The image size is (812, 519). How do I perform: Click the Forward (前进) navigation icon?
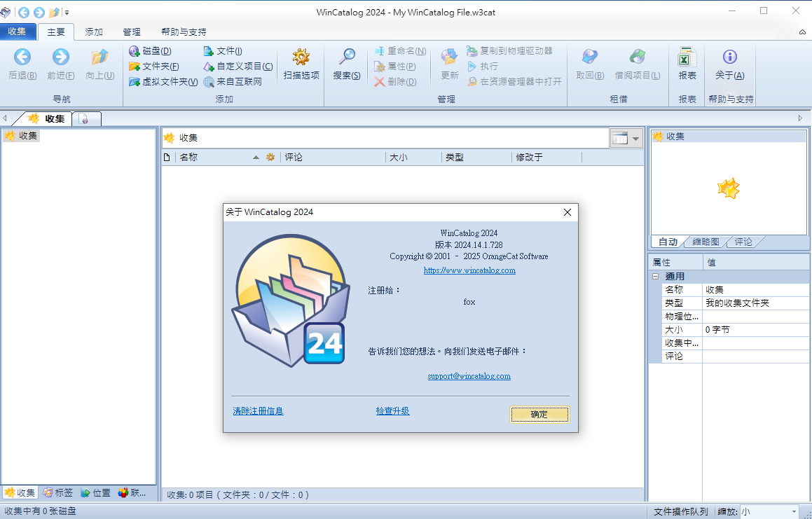(60, 57)
